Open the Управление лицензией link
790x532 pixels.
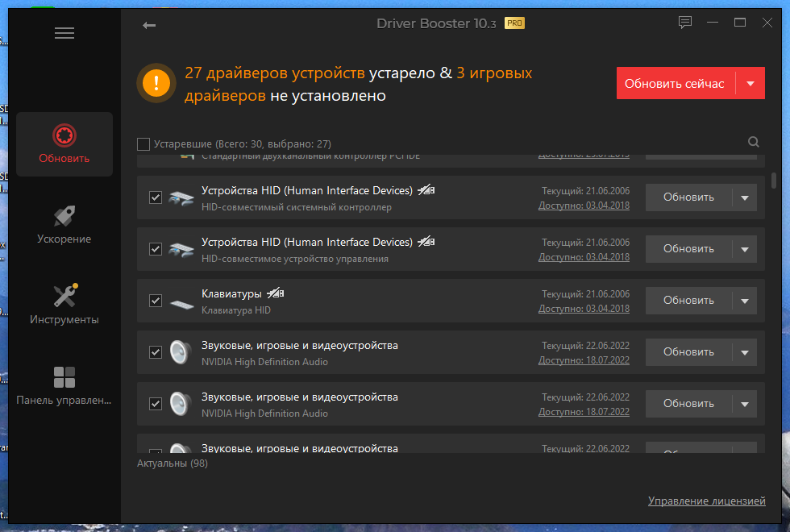pyautogui.click(x=706, y=501)
